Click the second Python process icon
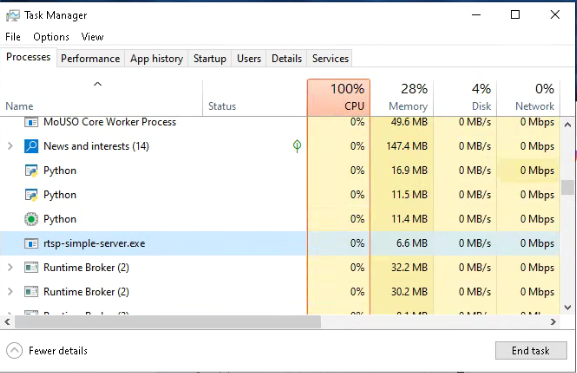 31,195
